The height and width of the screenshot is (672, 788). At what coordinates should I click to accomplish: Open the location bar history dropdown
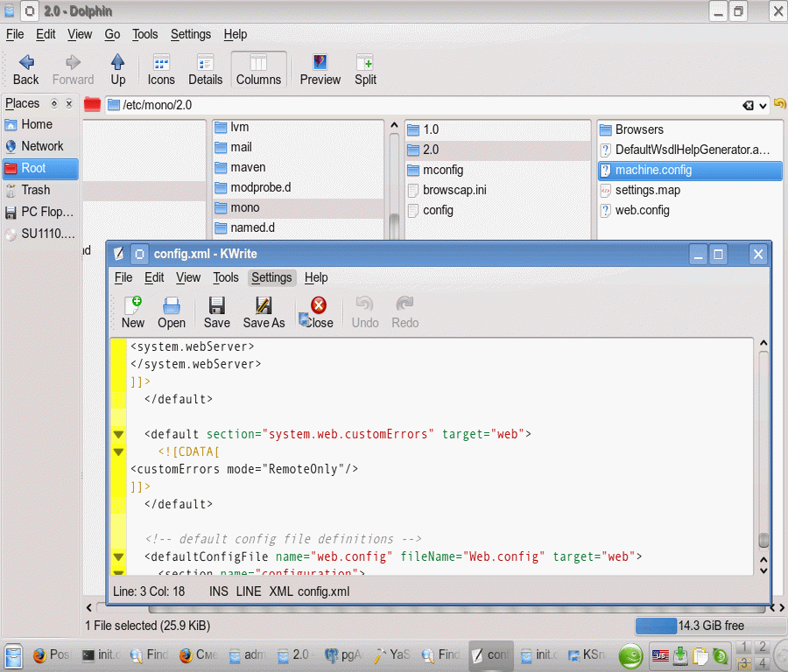pyautogui.click(x=763, y=106)
